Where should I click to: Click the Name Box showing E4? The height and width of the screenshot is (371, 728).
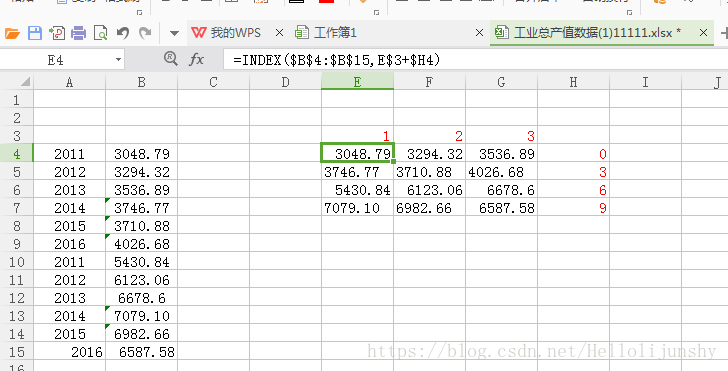tap(55, 60)
